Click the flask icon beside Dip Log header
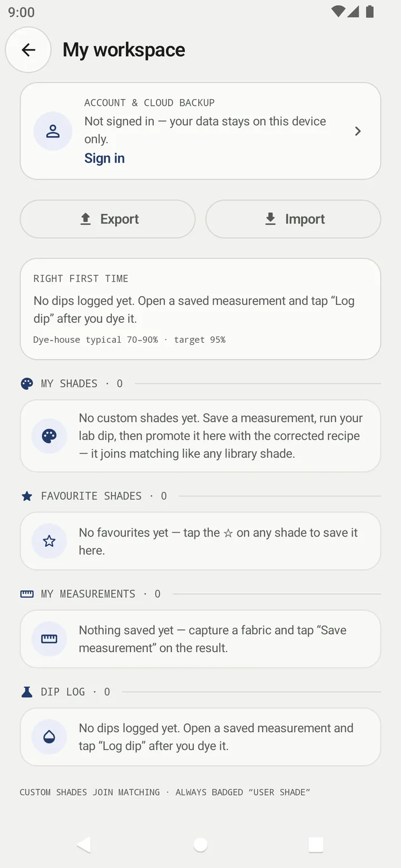 click(x=27, y=692)
